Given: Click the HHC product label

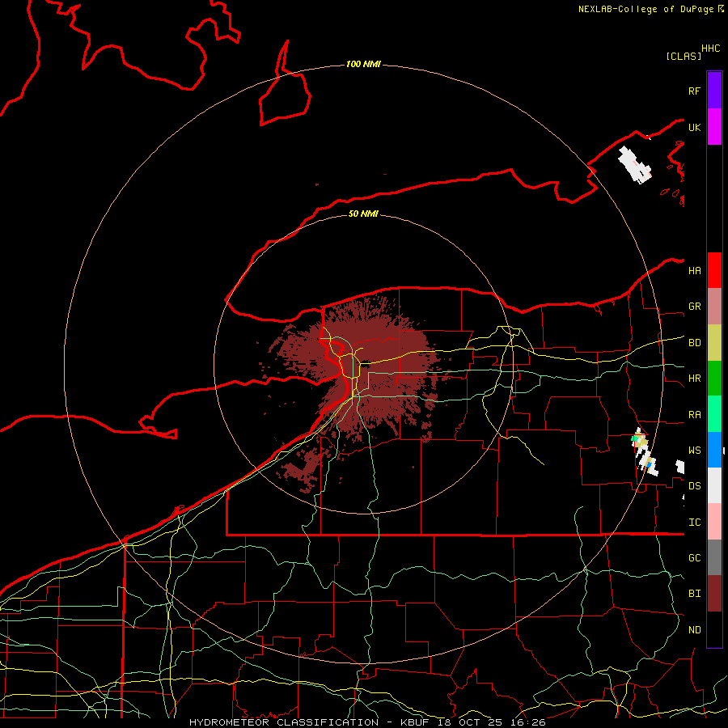Looking at the screenshot, I should tap(710, 49).
